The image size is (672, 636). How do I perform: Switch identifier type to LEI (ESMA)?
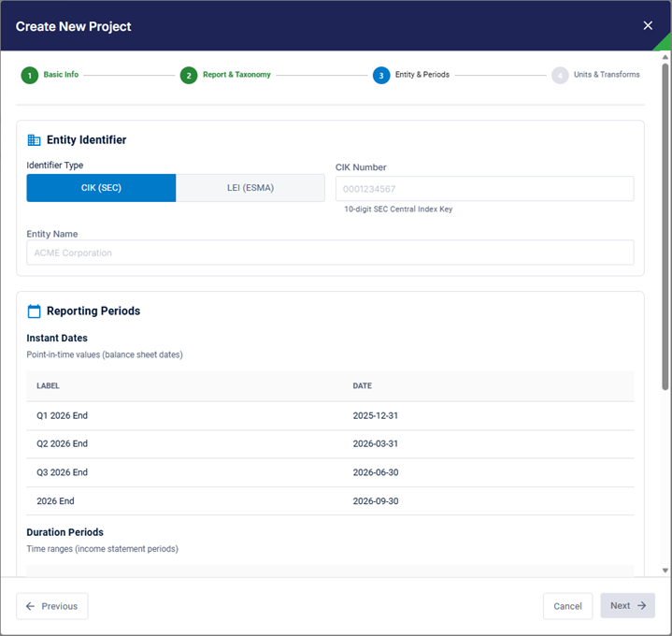250,188
